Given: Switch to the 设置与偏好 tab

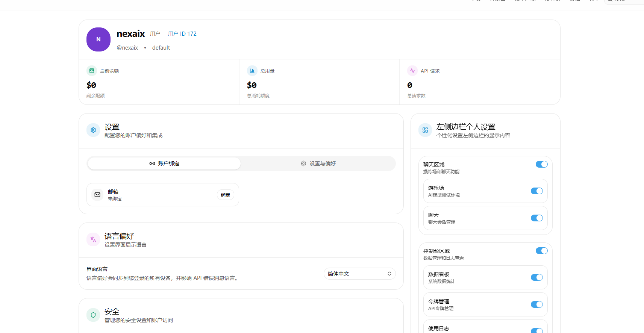Looking at the screenshot, I should tap(318, 163).
